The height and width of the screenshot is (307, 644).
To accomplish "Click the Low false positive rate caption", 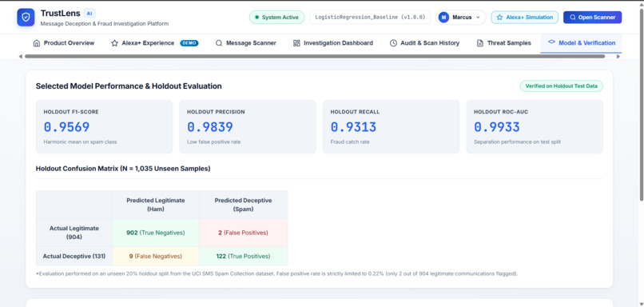I will 213,142.
